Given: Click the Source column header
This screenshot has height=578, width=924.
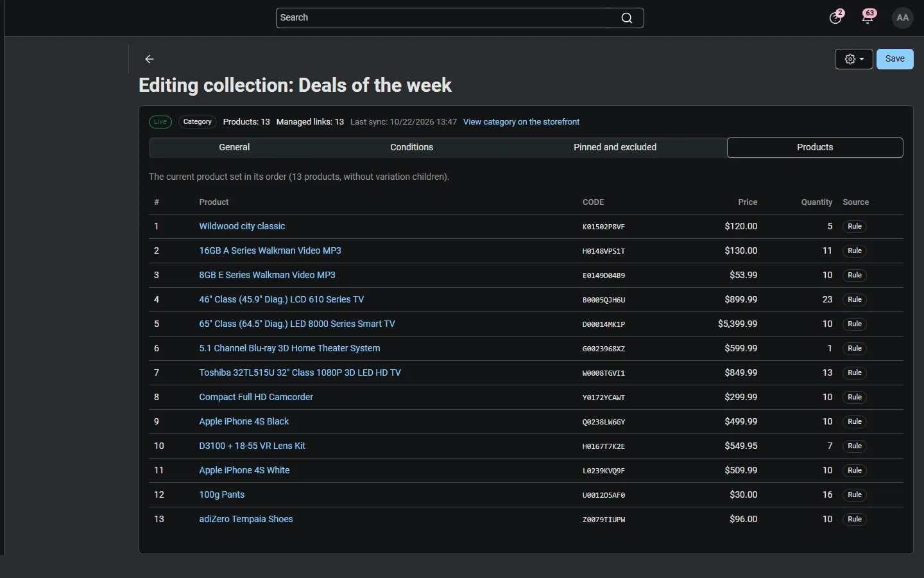Looking at the screenshot, I should 856,202.
